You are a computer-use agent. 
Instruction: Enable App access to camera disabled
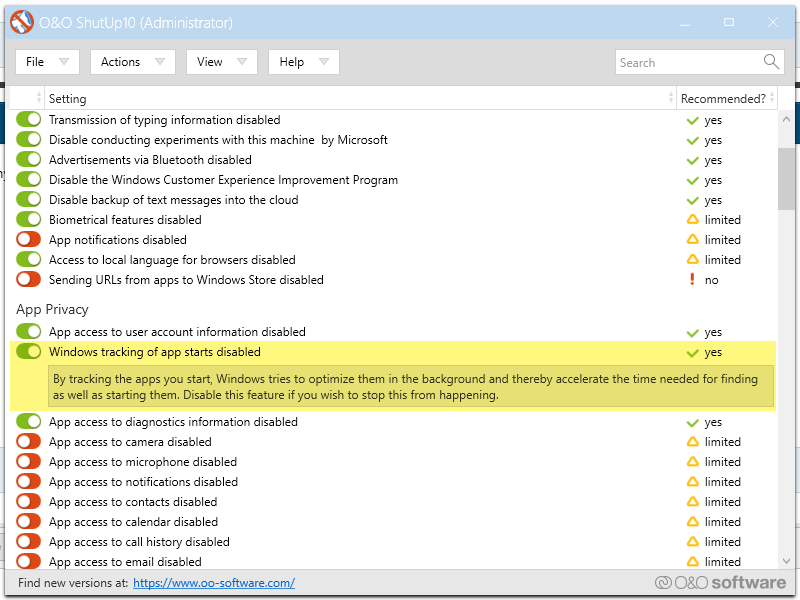[x=29, y=441]
